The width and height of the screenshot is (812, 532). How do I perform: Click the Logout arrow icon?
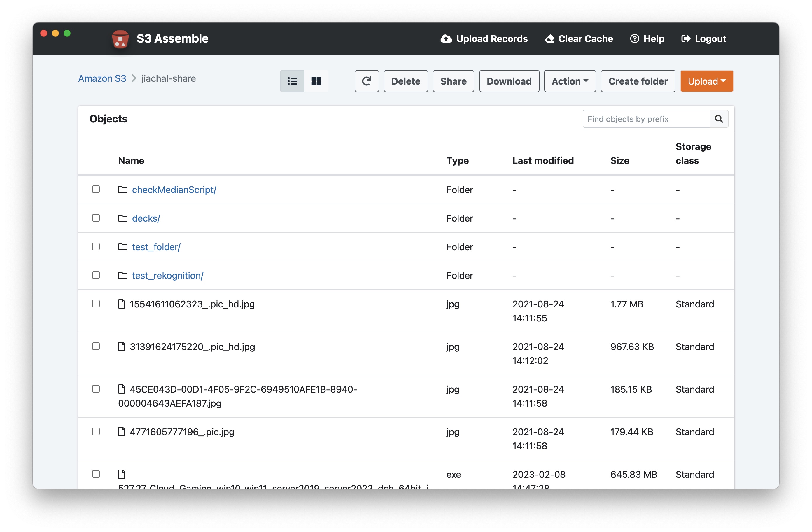pos(685,39)
